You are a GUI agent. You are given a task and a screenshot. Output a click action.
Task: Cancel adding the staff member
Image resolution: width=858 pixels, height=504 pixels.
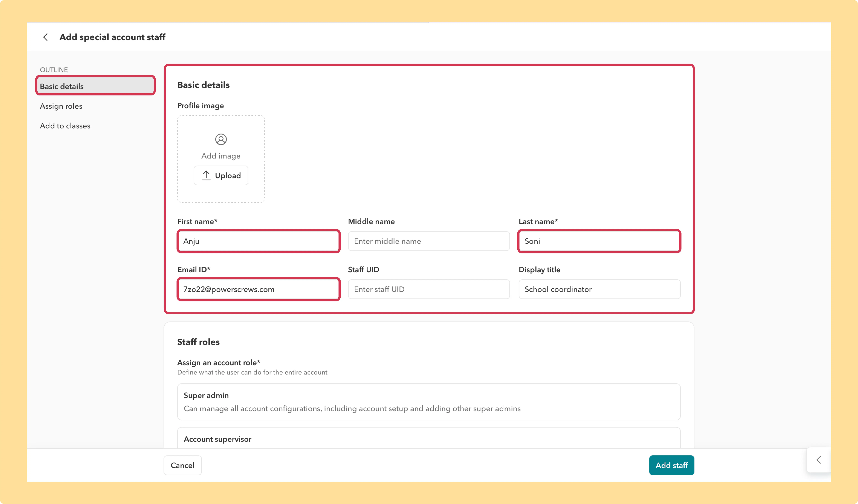183,465
